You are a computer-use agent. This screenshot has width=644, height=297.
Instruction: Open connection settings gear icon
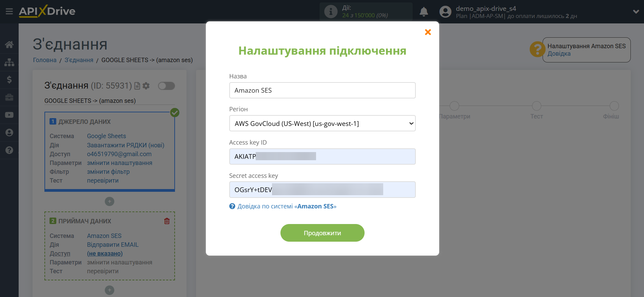[x=146, y=86]
